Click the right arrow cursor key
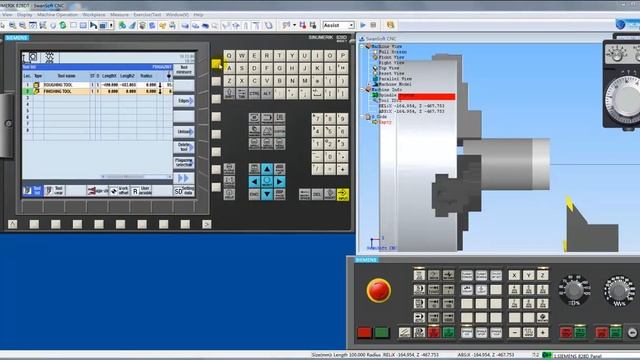640x360 pixels. click(280, 182)
